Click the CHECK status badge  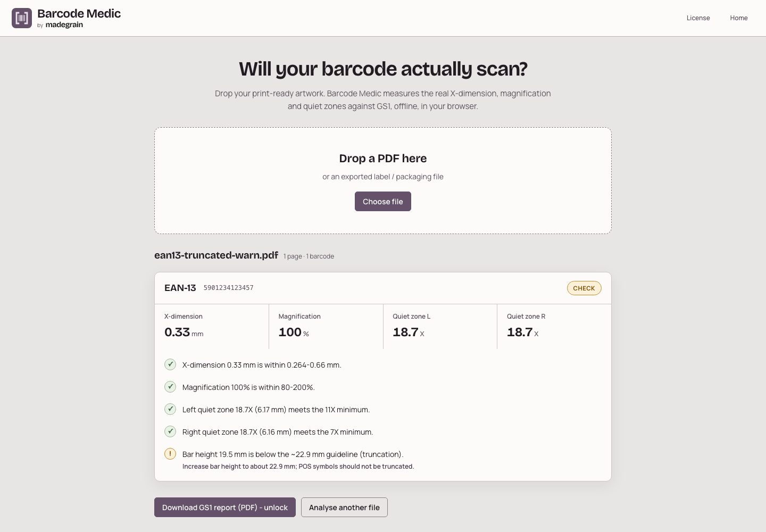pyautogui.click(x=584, y=288)
